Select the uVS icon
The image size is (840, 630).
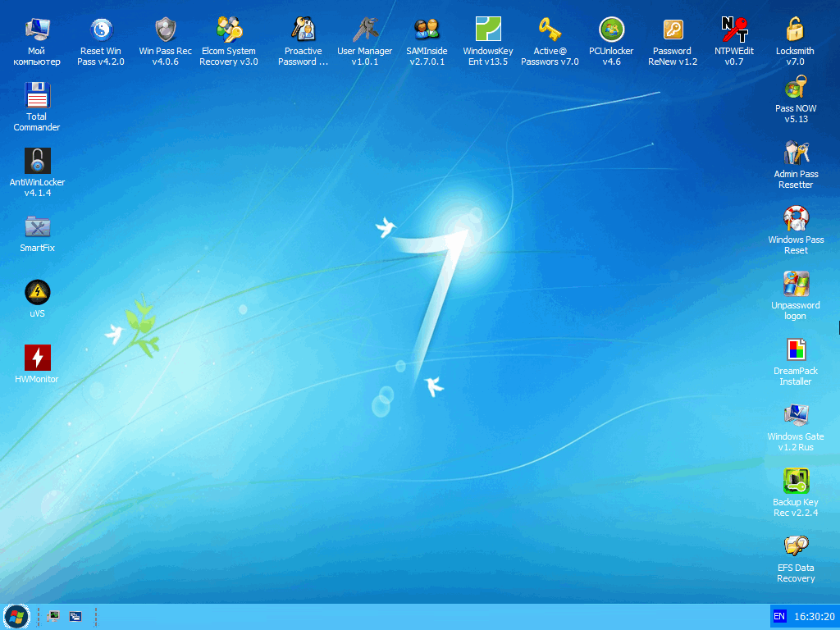[x=38, y=293]
